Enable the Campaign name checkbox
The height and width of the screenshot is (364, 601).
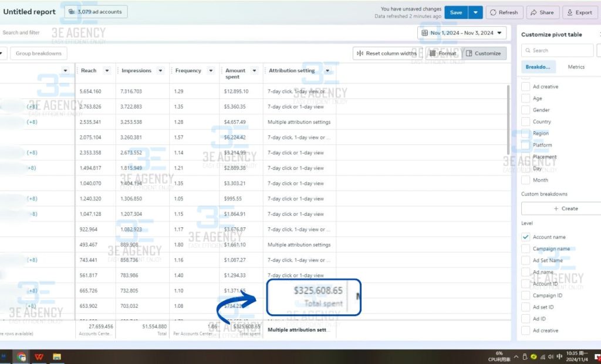tap(525, 249)
